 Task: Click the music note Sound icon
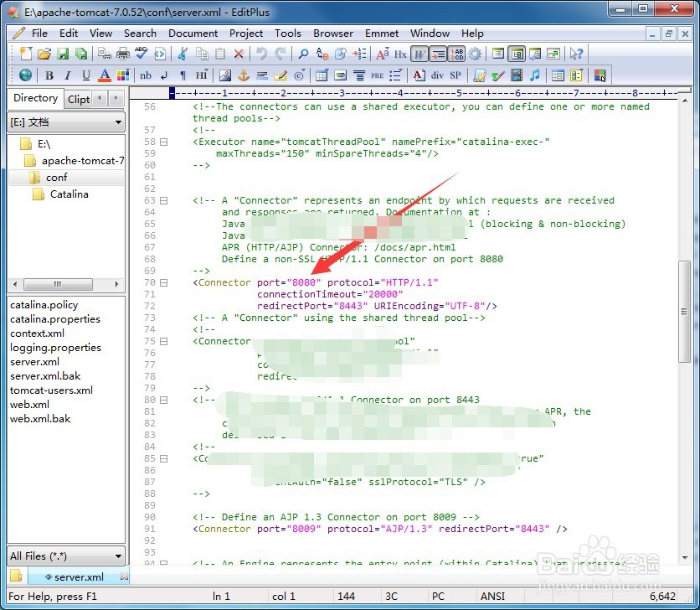tap(534, 75)
